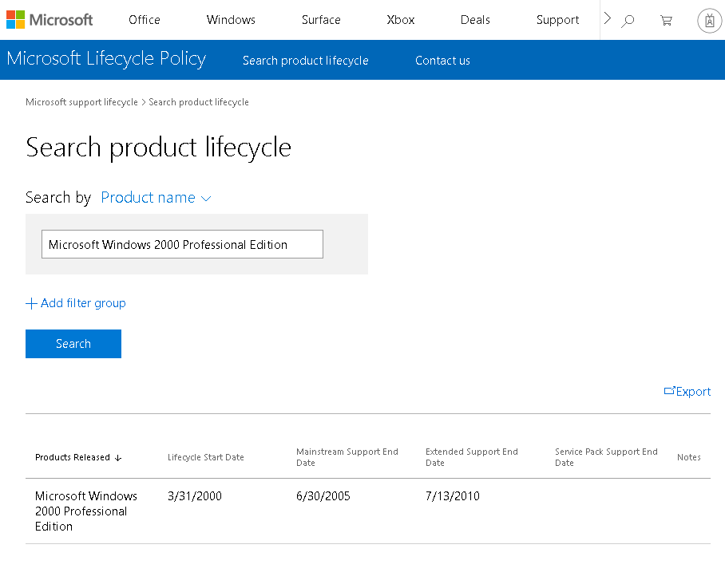Click the Microsoft support lifecycle breadcrumb
725x588 pixels.
(x=81, y=102)
